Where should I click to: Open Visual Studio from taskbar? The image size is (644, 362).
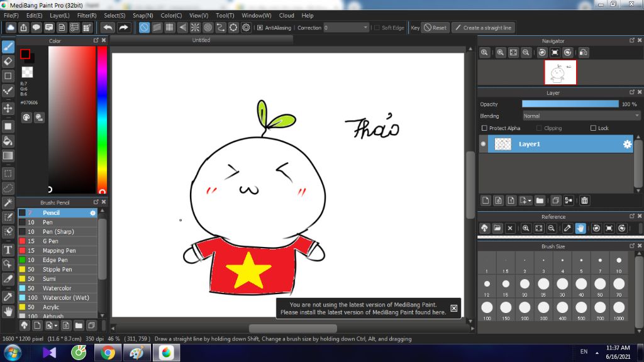[x=49, y=353]
